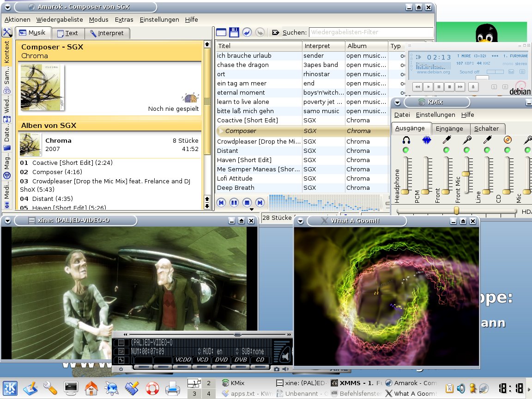Viewport: 532px width, 399px height.
Task: Click the XMMS eject button
Action: (473, 87)
